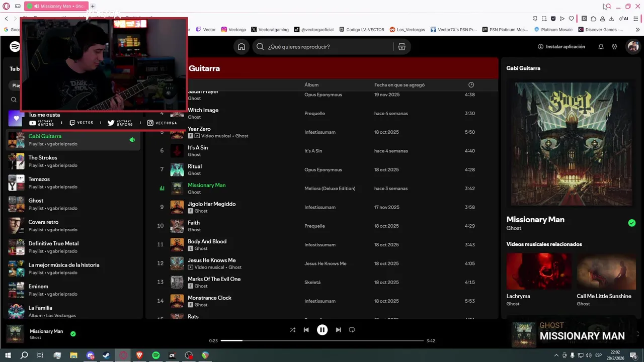Screen dimensions: 644x362
Task: Toggle repeat mode
Action: click(x=352, y=330)
